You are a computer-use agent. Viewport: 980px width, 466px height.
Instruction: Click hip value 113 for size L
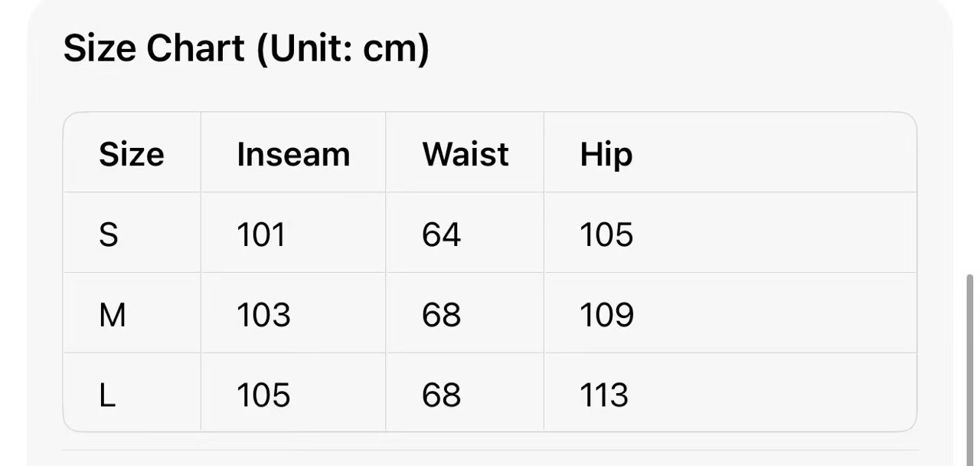[604, 395]
